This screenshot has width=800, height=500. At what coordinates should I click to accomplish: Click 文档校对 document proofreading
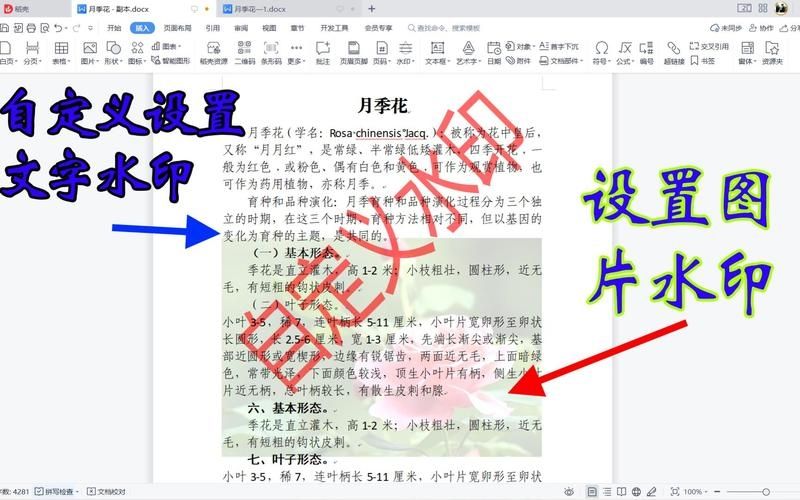point(107,492)
